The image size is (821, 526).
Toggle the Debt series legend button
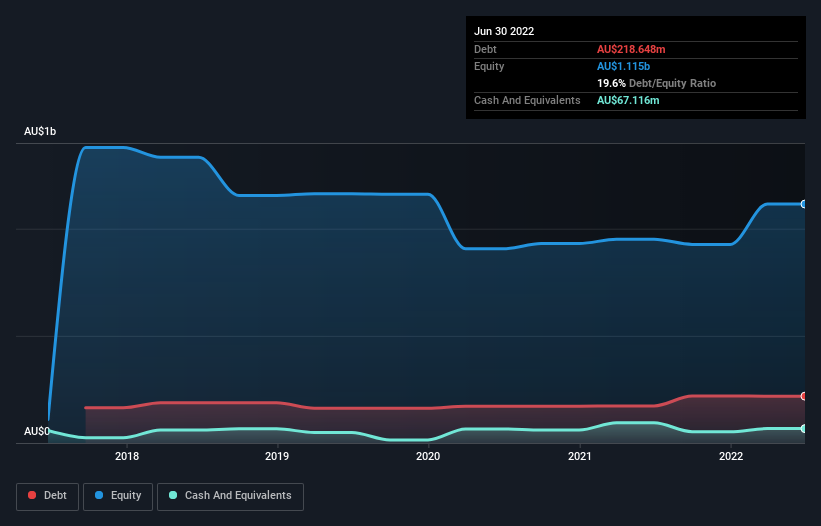point(47,496)
